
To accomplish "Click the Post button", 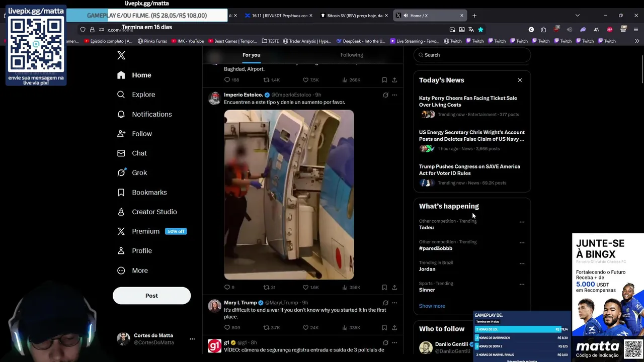I will [x=151, y=296].
